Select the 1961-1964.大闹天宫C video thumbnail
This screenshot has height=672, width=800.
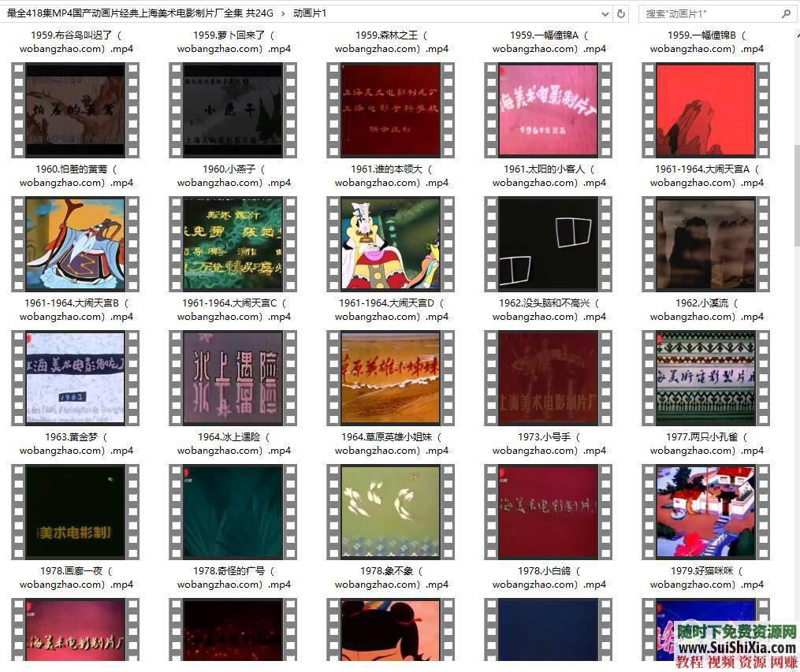coord(233,244)
